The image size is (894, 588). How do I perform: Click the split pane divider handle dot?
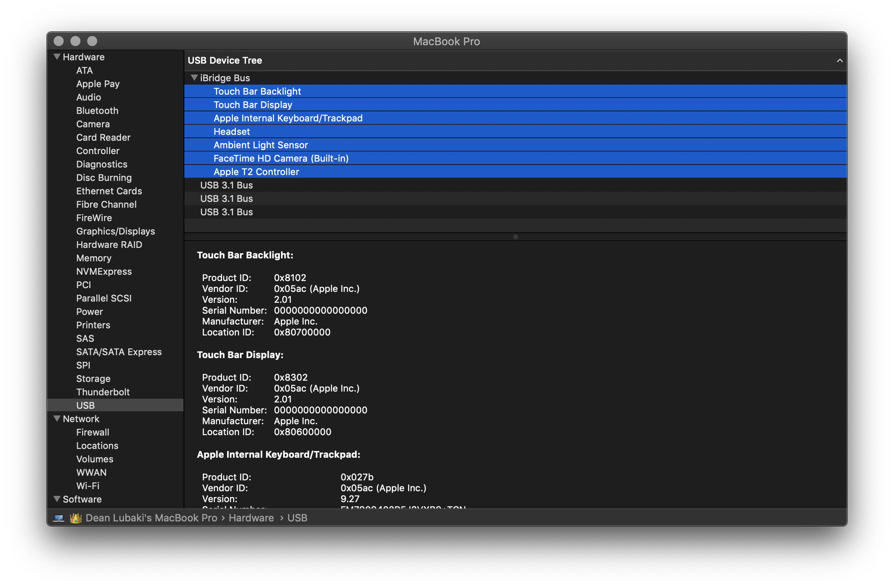pos(516,237)
